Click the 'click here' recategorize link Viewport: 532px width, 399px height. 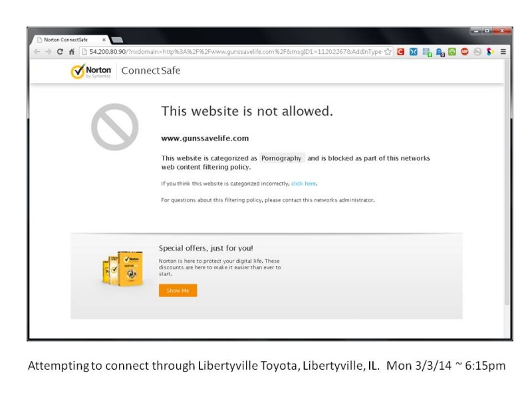click(x=303, y=184)
